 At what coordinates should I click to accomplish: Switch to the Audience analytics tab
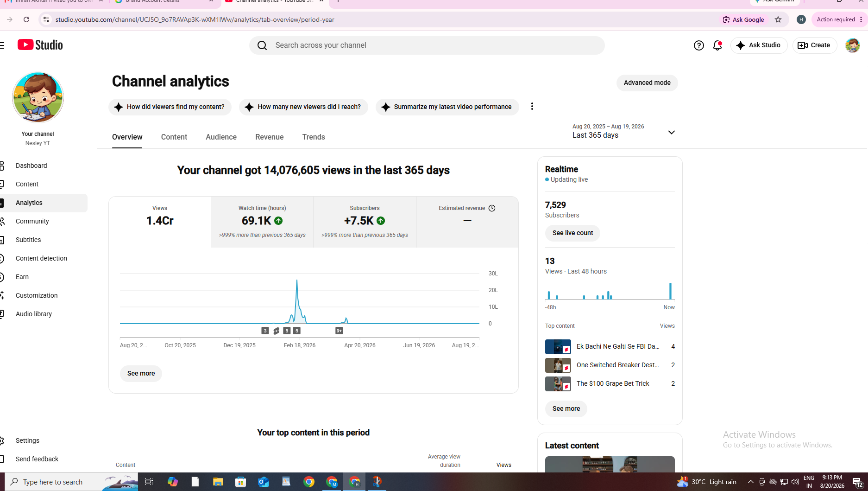pyautogui.click(x=221, y=137)
